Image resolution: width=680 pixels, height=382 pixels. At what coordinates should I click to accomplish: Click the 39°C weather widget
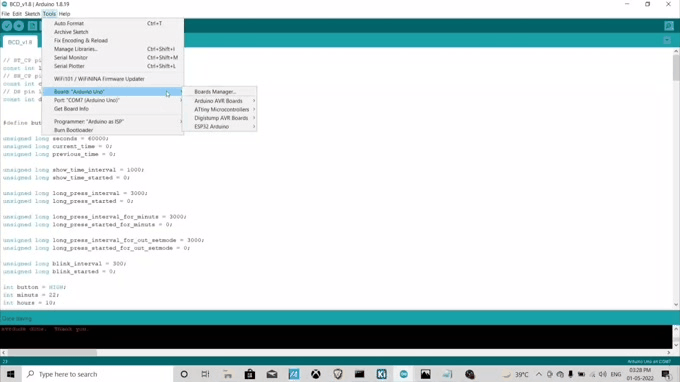point(516,374)
